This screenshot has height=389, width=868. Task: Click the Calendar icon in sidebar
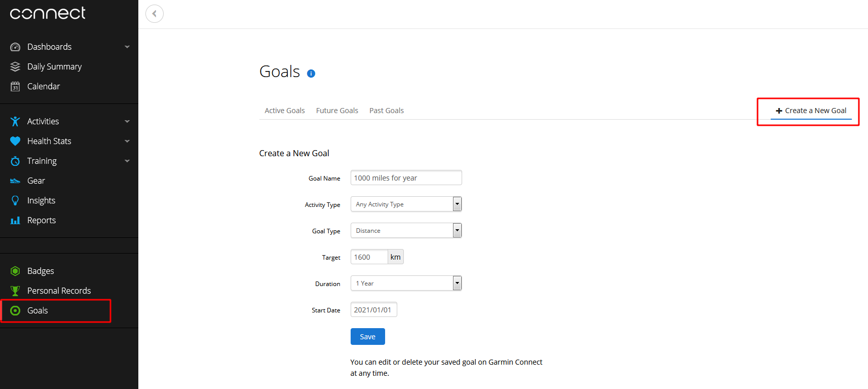pyautogui.click(x=15, y=86)
